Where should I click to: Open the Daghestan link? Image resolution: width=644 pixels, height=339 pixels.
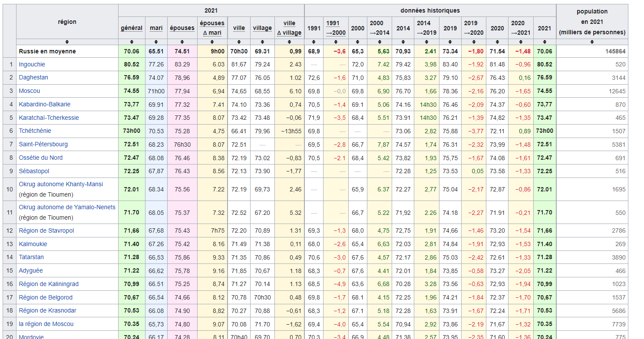33,78
